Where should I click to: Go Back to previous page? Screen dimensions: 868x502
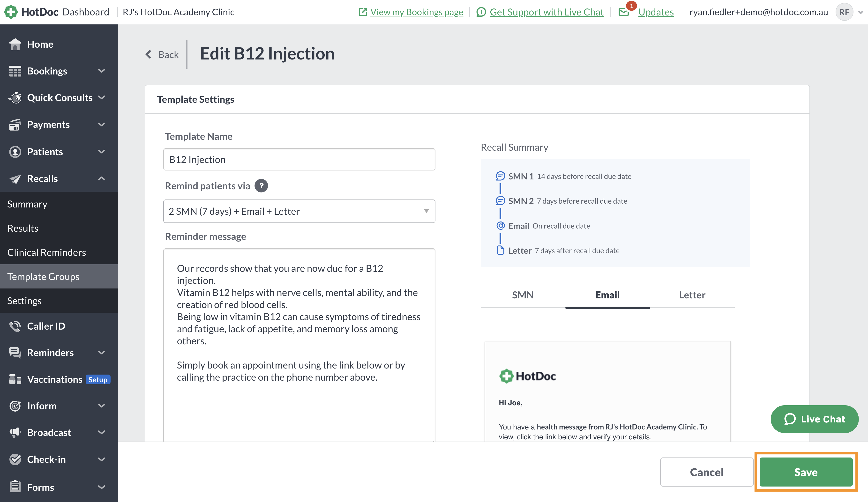click(162, 54)
